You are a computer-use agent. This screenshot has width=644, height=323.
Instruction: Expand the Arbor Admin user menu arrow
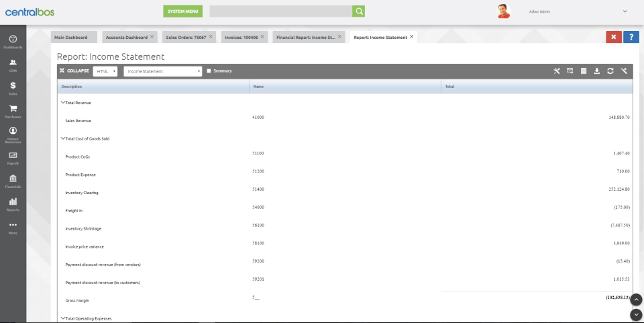(x=625, y=11)
